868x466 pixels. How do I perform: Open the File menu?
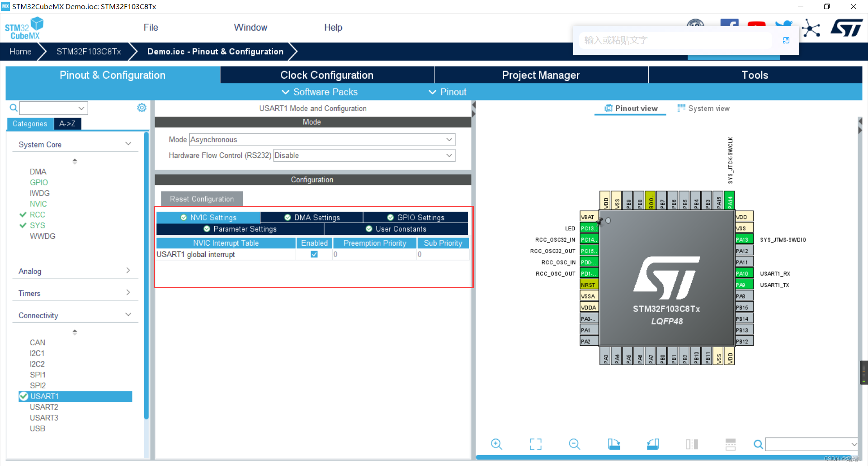coord(151,28)
